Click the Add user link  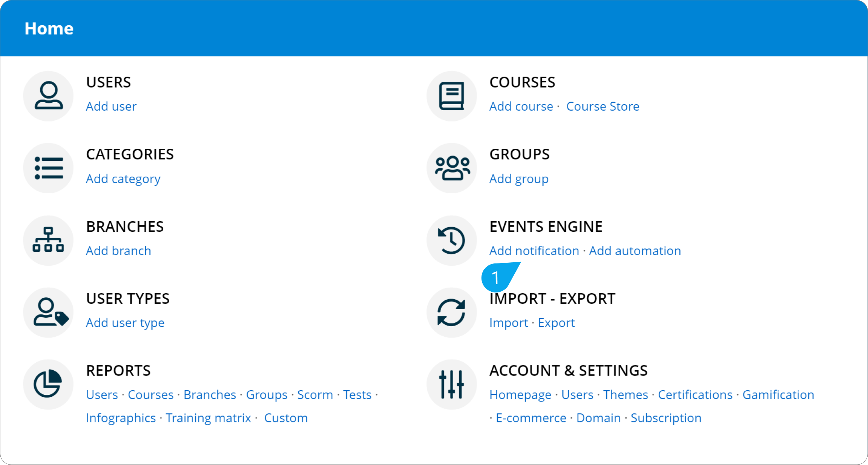[111, 106]
